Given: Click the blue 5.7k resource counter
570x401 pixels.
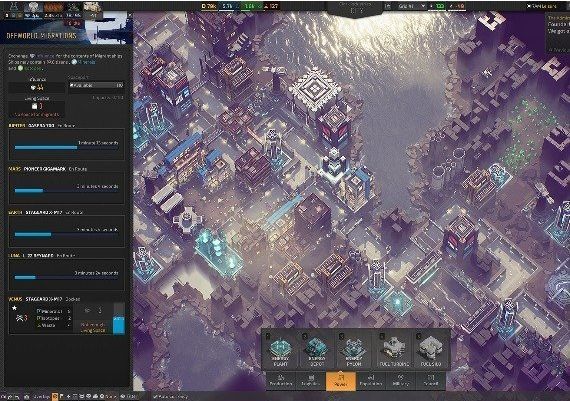Looking at the screenshot, I should click(x=228, y=6).
